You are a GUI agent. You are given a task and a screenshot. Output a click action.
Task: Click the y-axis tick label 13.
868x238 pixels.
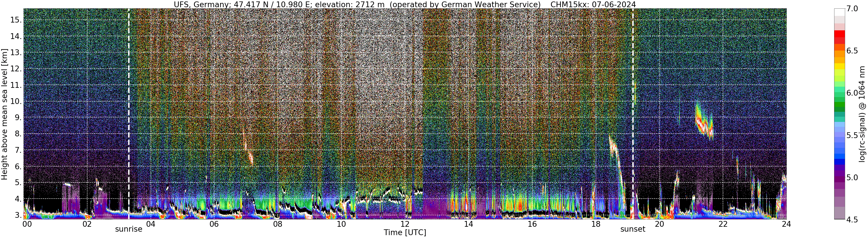tap(16, 53)
